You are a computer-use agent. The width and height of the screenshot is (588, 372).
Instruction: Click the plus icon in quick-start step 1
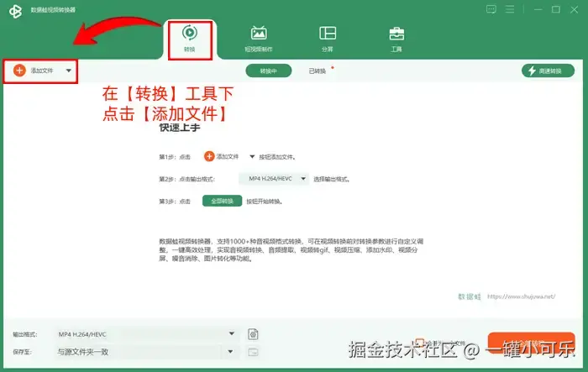[x=209, y=156]
